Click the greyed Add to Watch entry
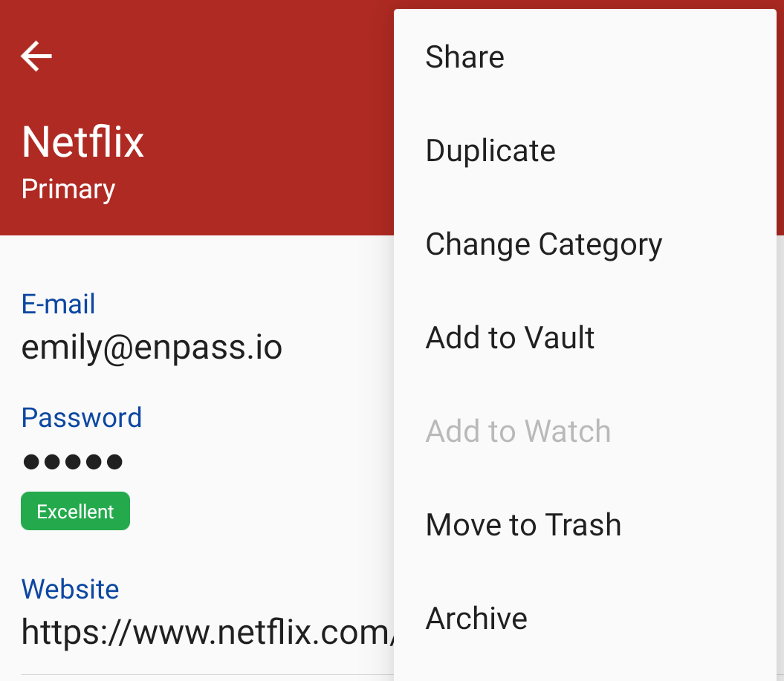The height and width of the screenshot is (681, 784). (x=585, y=431)
